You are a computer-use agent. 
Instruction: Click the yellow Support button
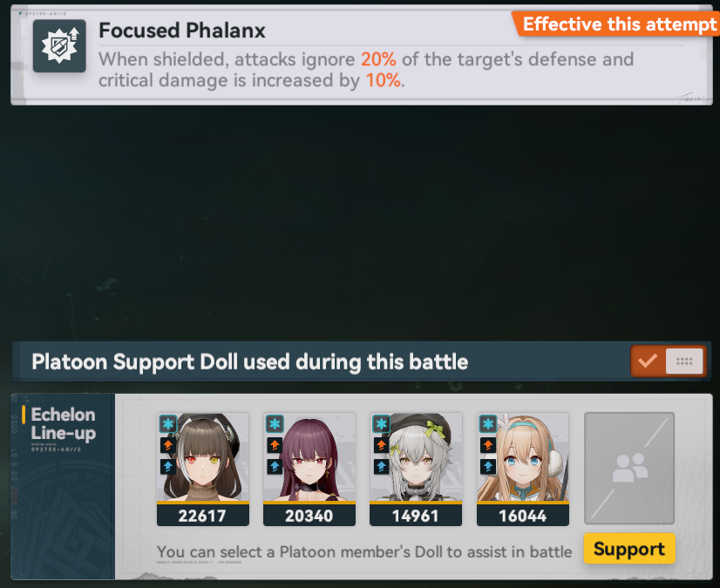pos(629,549)
